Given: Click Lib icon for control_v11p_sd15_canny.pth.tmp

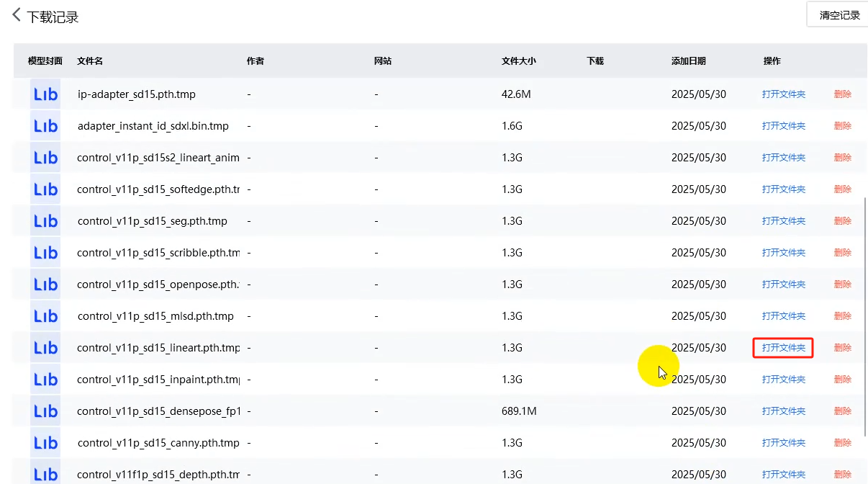Looking at the screenshot, I should pyautogui.click(x=45, y=443).
